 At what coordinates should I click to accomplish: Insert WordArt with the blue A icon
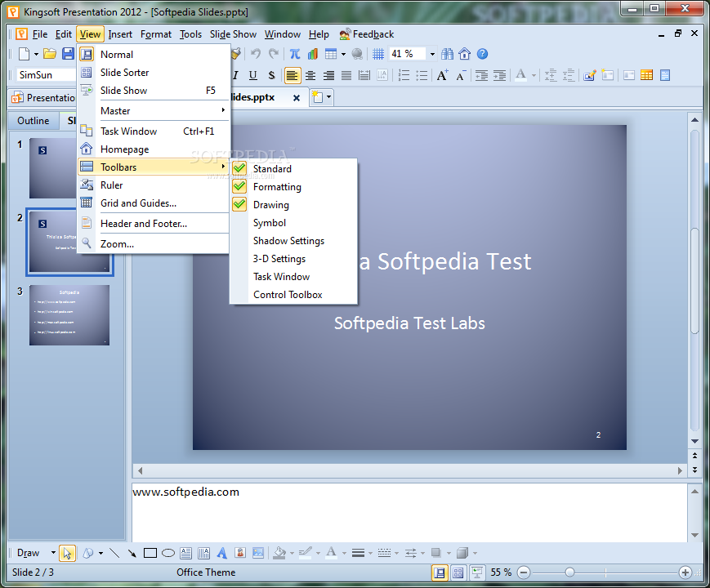pyautogui.click(x=222, y=553)
